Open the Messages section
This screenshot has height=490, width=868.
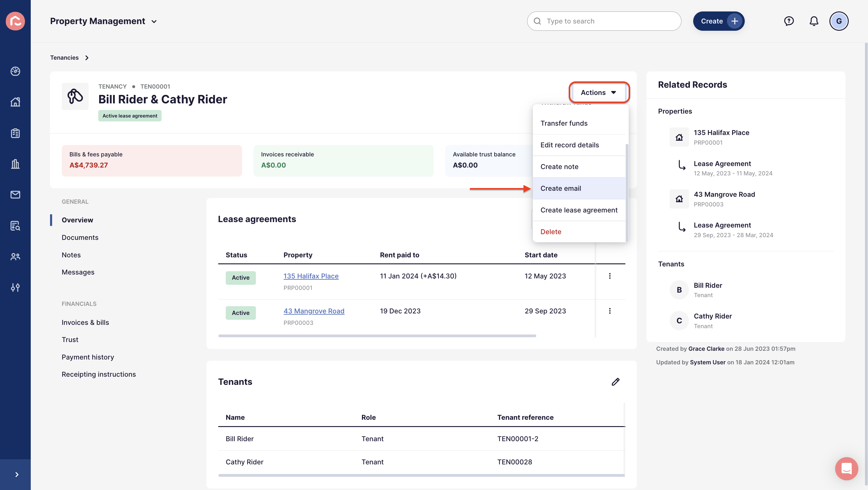pyautogui.click(x=78, y=272)
